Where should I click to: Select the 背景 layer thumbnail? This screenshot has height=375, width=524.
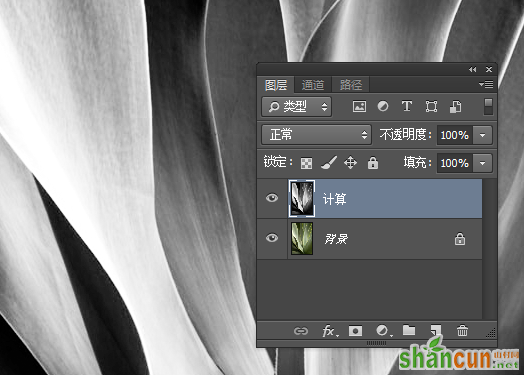(302, 239)
